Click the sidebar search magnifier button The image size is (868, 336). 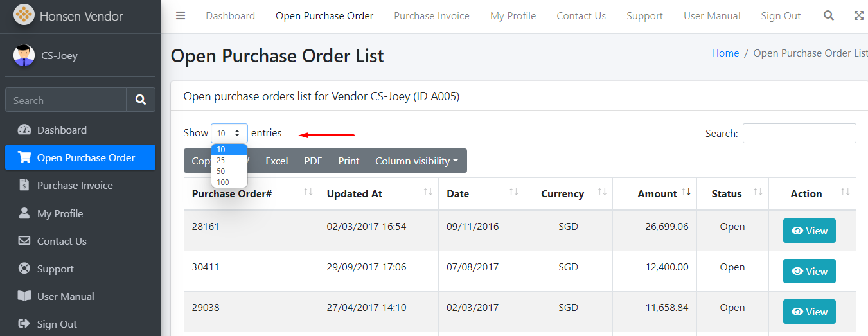[141, 100]
